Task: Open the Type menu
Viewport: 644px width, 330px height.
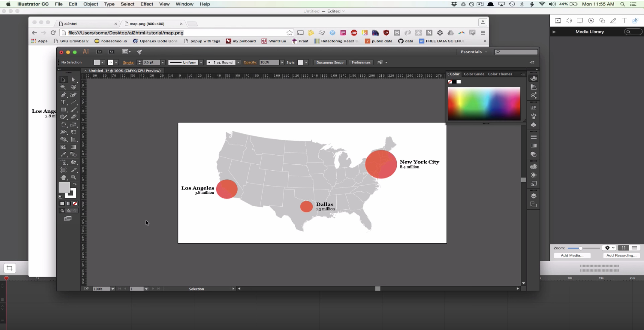Action: pos(109,4)
